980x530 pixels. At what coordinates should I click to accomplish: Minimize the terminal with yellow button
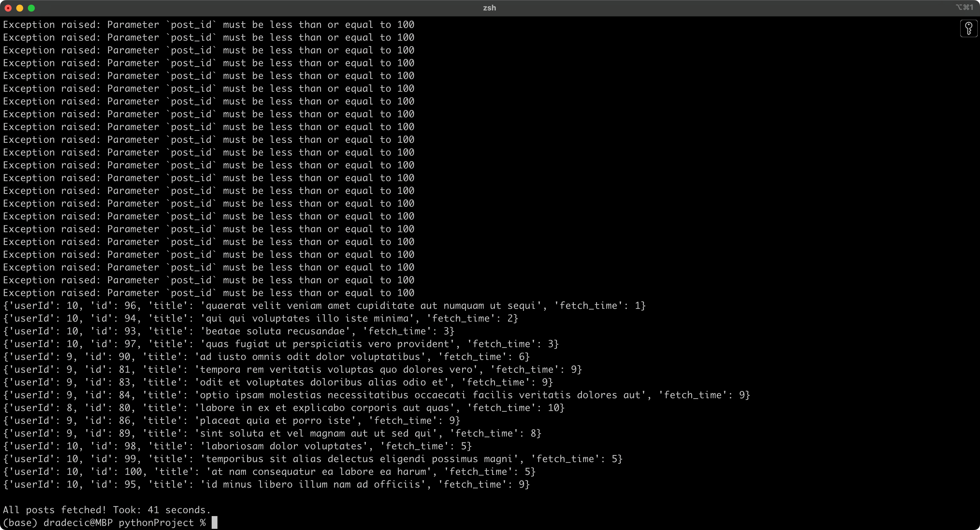20,8
